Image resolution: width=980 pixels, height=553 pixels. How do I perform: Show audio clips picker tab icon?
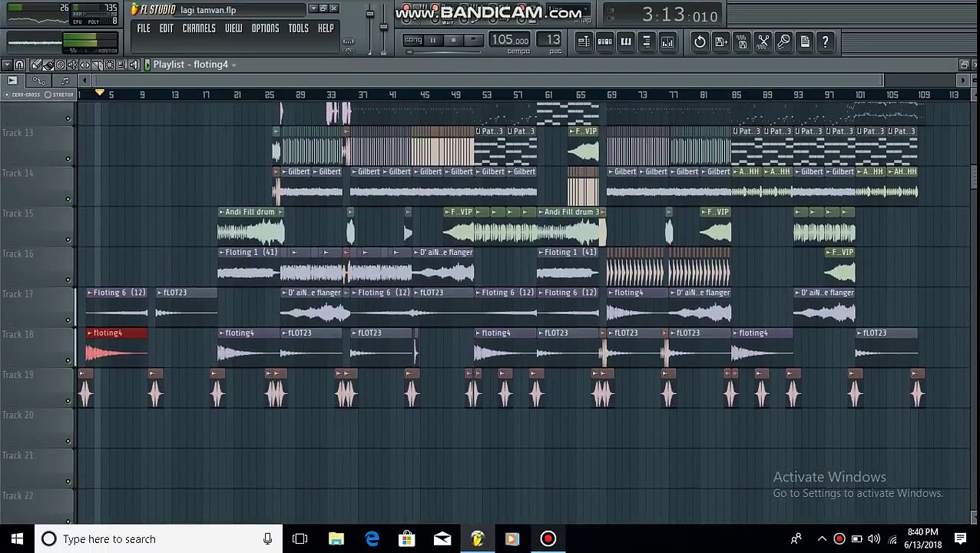tap(12, 80)
